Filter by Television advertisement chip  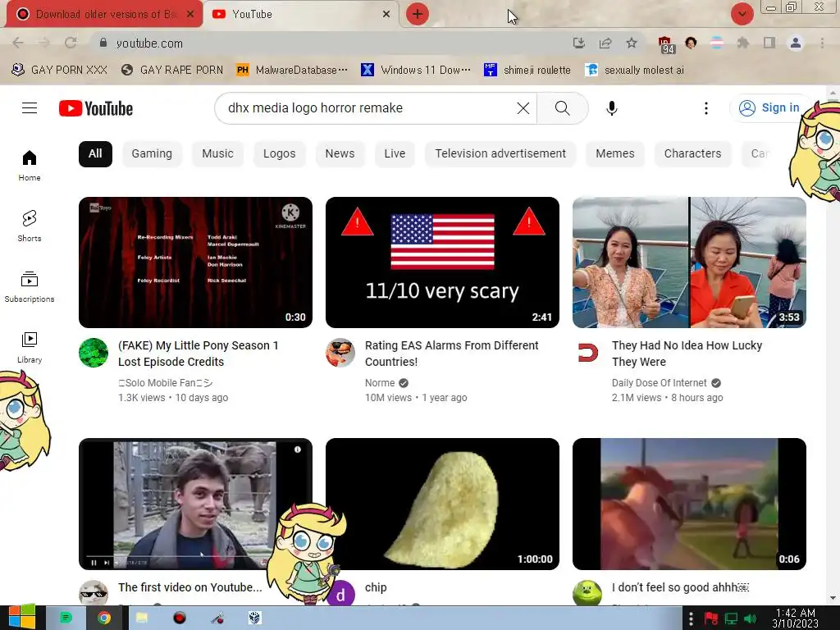500,153
